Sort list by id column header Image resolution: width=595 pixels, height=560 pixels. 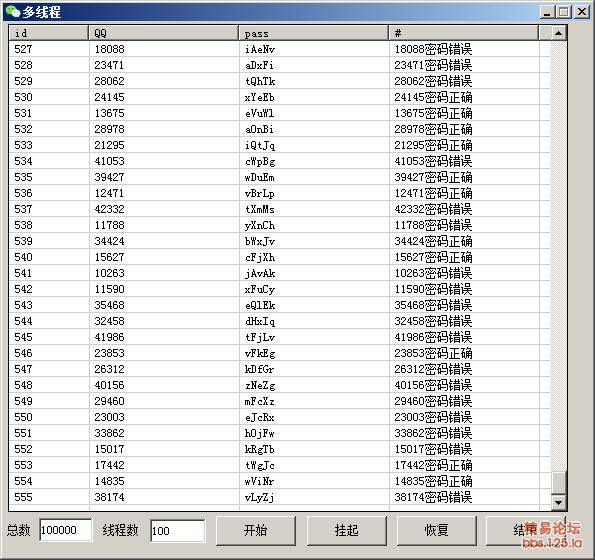(x=49, y=33)
